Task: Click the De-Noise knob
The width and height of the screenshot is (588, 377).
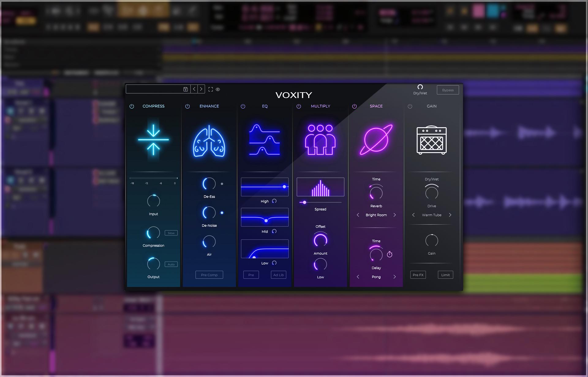Action: pyautogui.click(x=209, y=213)
